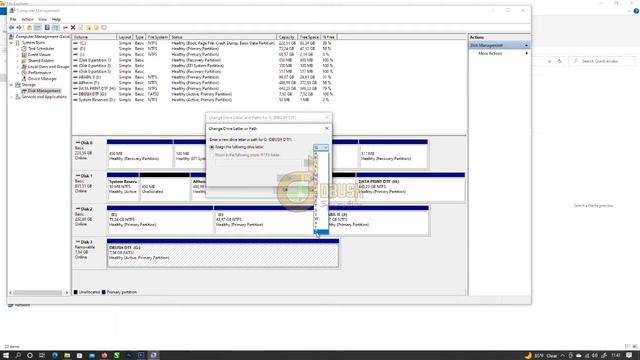The height and width of the screenshot is (360, 640).
Task: Click the weather moon icon in taskbar
Action: [528, 356]
